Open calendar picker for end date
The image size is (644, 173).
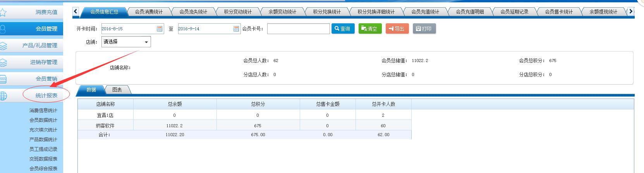[x=236, y=29]
